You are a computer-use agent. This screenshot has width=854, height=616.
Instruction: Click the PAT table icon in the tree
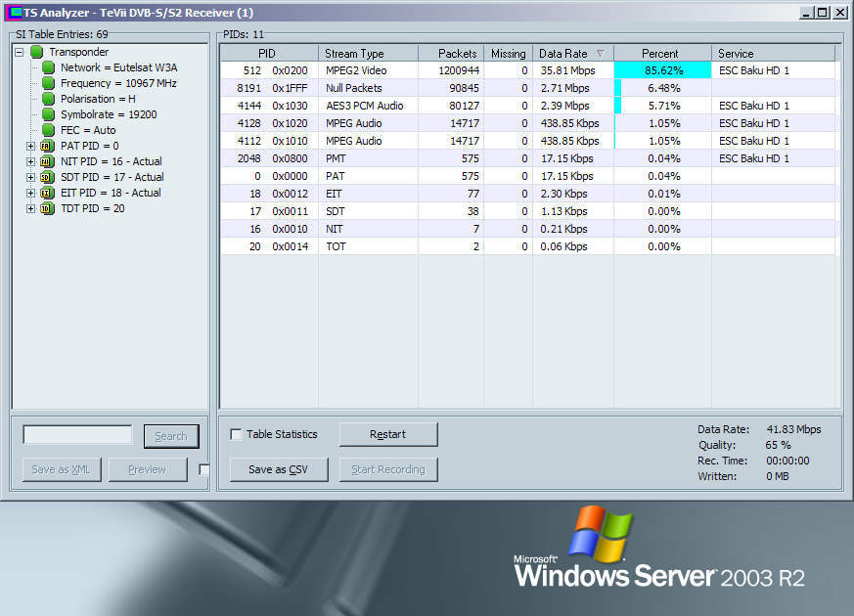point(47,146)
